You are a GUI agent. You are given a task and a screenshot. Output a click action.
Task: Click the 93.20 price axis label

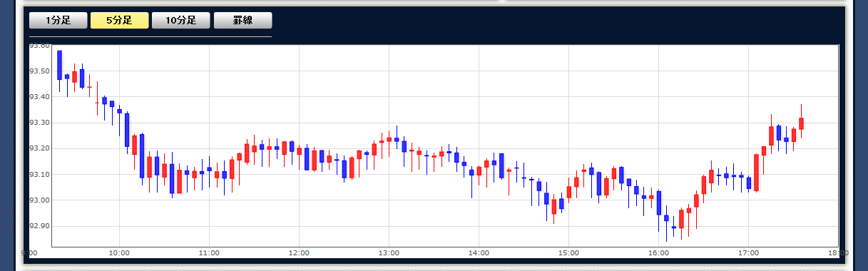pyautogui.click(x=39, y=148)
